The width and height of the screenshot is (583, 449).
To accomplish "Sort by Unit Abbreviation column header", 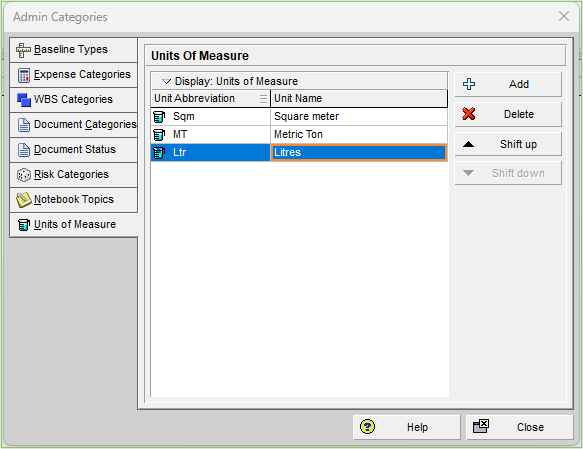I will tap(211, 98).
